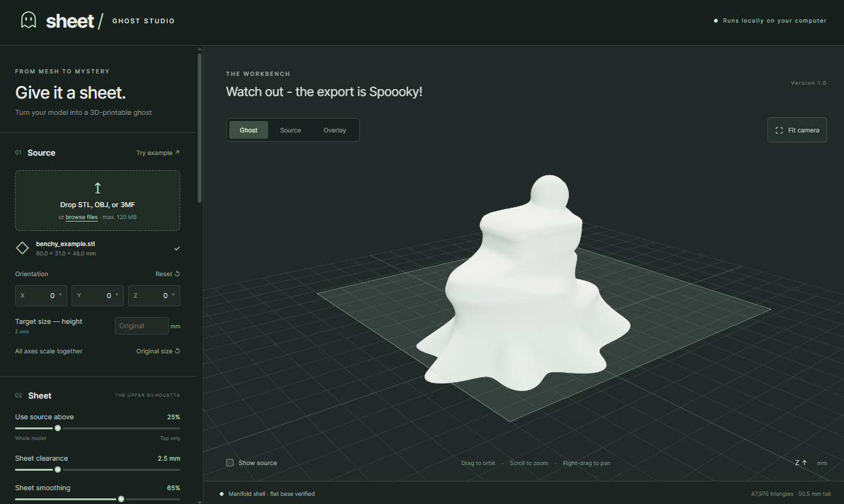The height and width of the screenshot is (504, 844).
Task: Click the benchy_example.stl file name
Action: click(65, 244)
